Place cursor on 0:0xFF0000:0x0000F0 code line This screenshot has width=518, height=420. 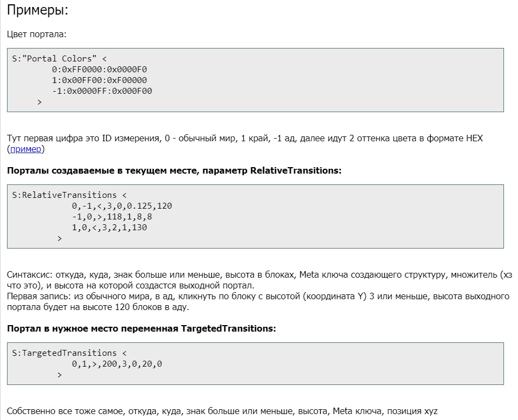tap(99, 70)
